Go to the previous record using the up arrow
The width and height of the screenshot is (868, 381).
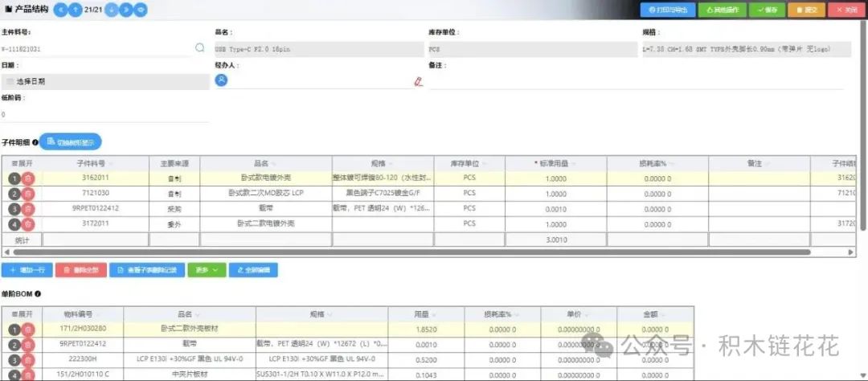tap(76, 10)
